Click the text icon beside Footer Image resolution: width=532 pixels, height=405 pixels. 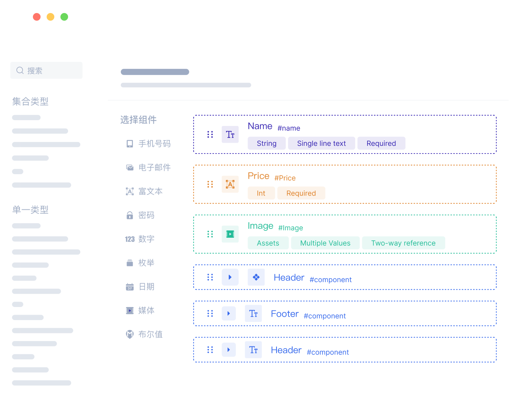[253, 314]
